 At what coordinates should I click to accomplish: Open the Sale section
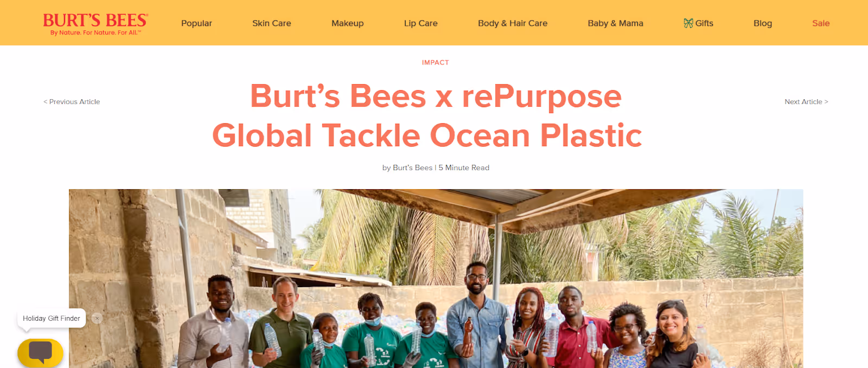[821, 23]
